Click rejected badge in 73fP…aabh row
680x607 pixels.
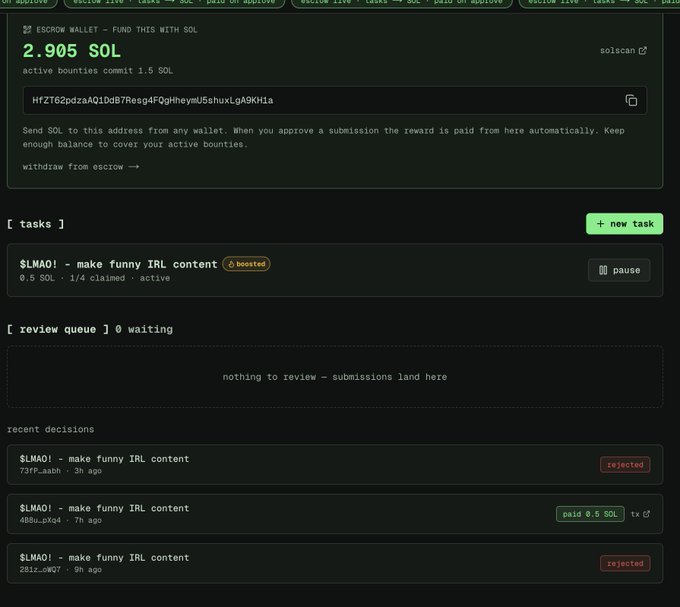point(625,465)
